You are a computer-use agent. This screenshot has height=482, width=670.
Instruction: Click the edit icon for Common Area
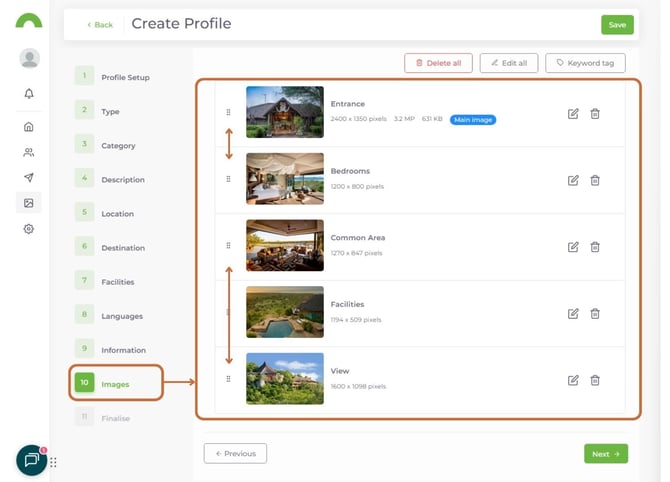click(573, 247)
